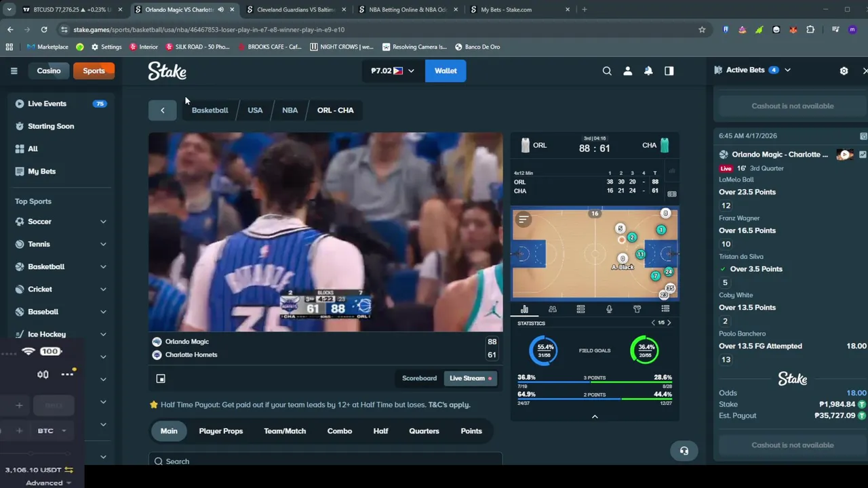Select the standings table tab icon
The height and width of the screenshot is (488, 868).
(580, 309)
